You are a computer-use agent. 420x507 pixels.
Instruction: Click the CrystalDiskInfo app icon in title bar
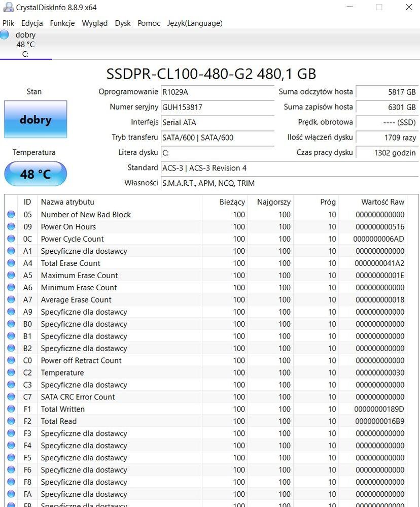pyautogui.click(x=8, y=8)
